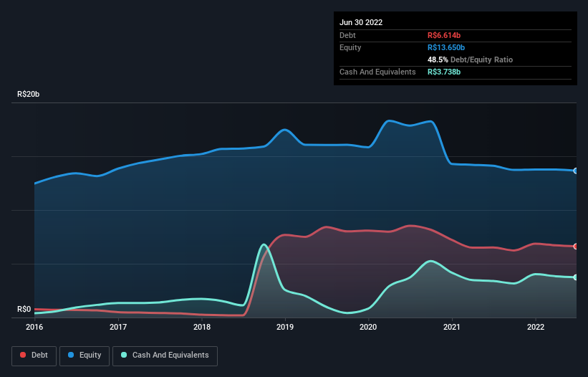Click the 2016 x-axis label
The height and width of the screenshot is (377, 588).
click(x=34, y=327)
